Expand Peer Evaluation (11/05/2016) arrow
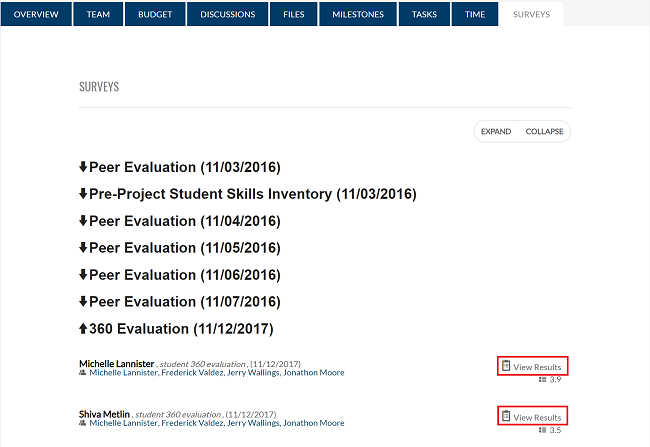 (83, 248)
